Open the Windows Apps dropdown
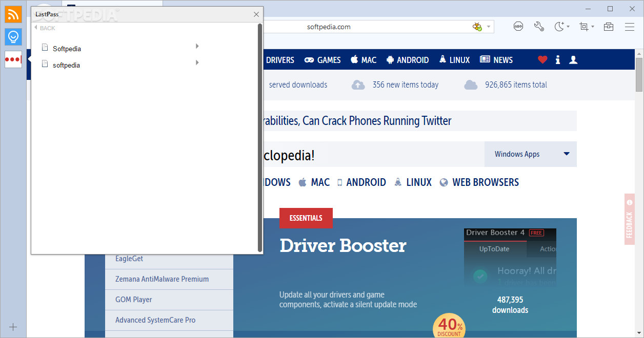 [531, 154]
